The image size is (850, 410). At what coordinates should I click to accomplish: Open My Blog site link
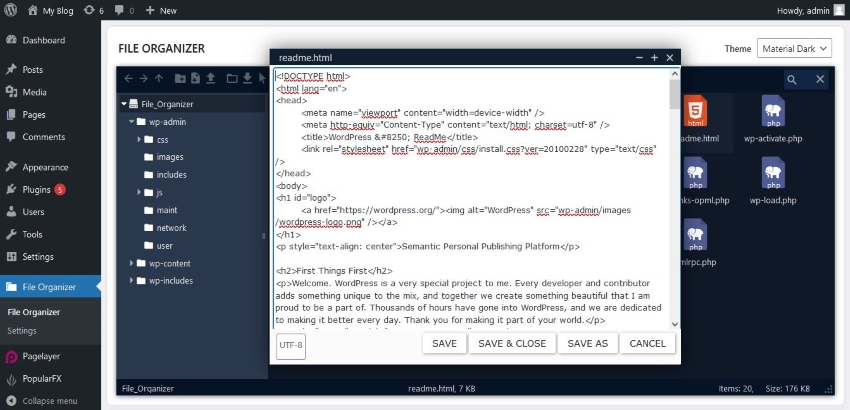pyautogui.click(x=50, y=10)
